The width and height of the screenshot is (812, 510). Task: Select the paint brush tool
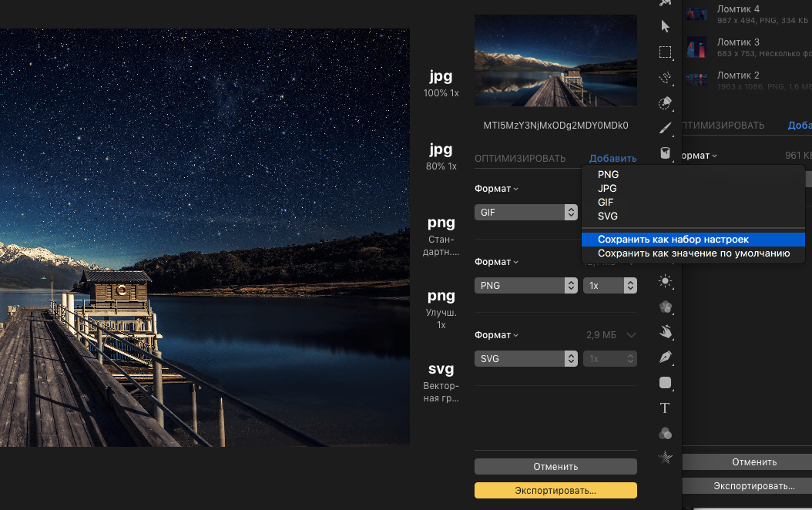(665, 128)
